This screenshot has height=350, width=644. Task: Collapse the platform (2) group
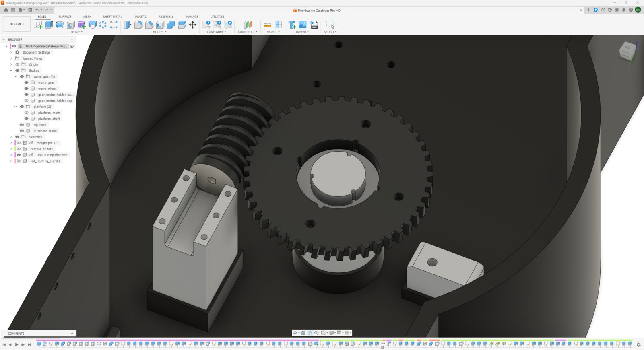pos(16,107)
